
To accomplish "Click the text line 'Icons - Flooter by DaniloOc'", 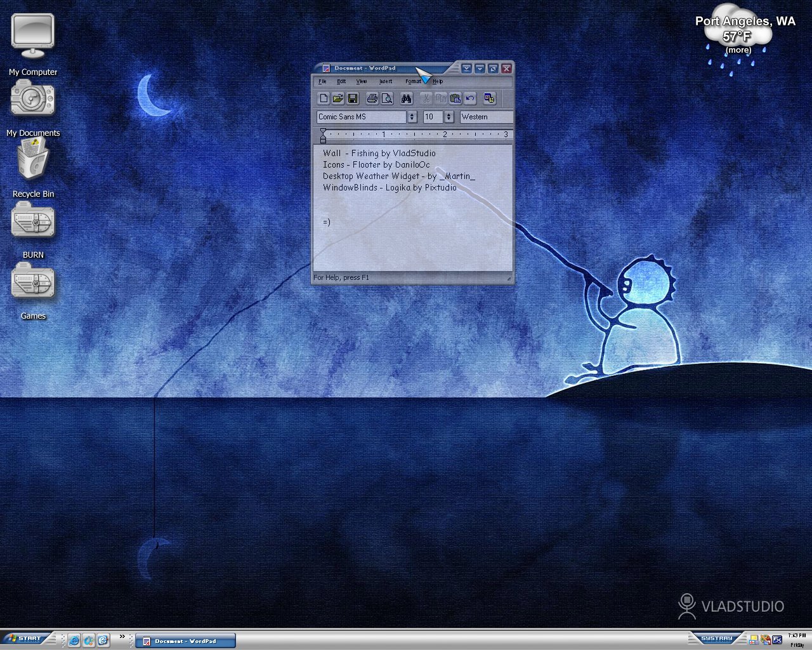I will click(376, 164).
